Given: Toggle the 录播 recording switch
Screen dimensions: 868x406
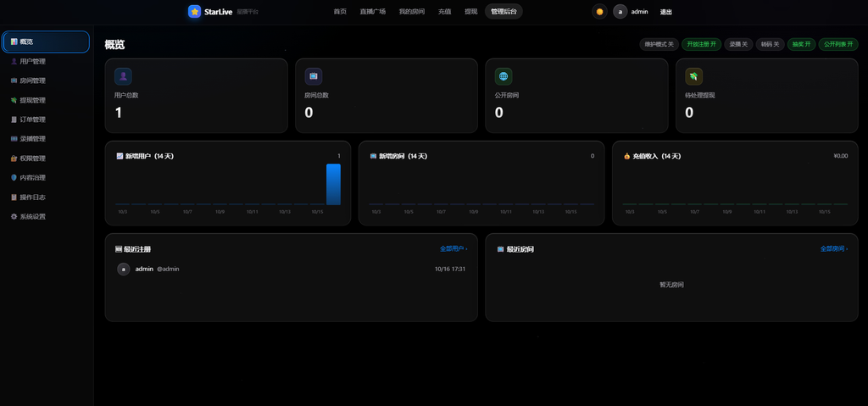Looking at the screenshot, I should pyautogui.click(x=738, y=44).
